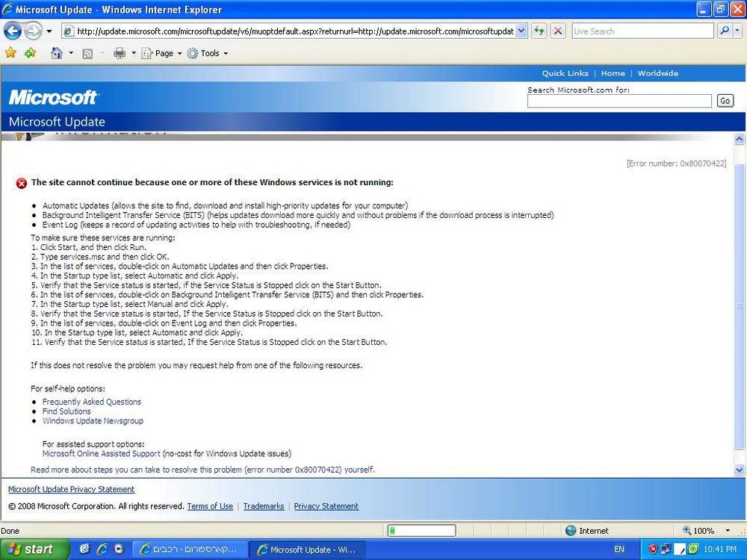Click the Stop loading X icon
747x560 pixels.
[x=558, y=31]
